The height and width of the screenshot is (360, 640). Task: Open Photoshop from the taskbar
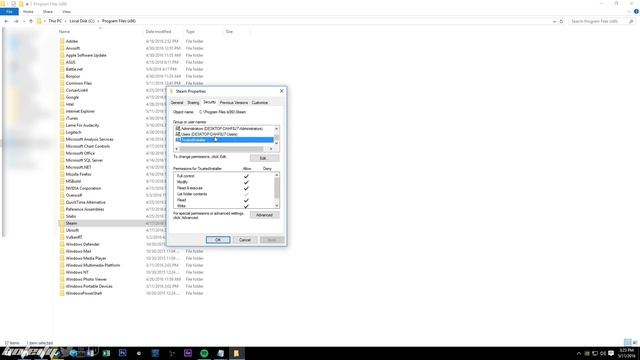[122, 353]
